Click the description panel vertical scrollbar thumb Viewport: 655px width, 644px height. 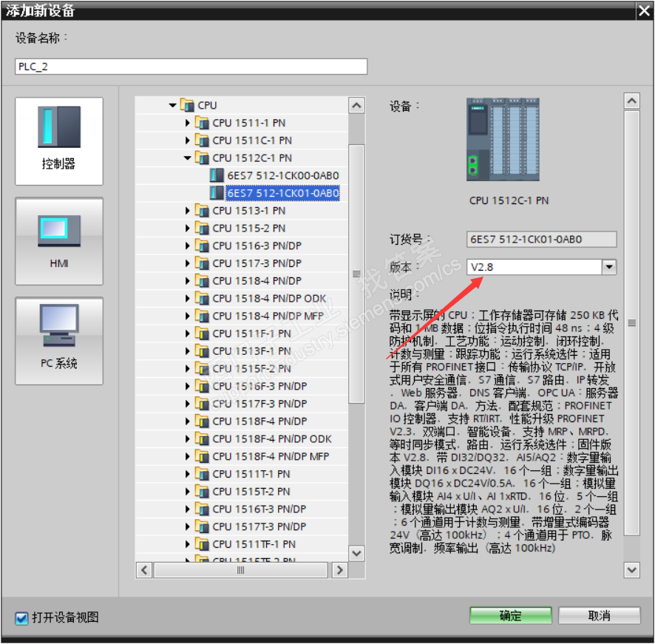pyautogui.click(x=631, y=322)
